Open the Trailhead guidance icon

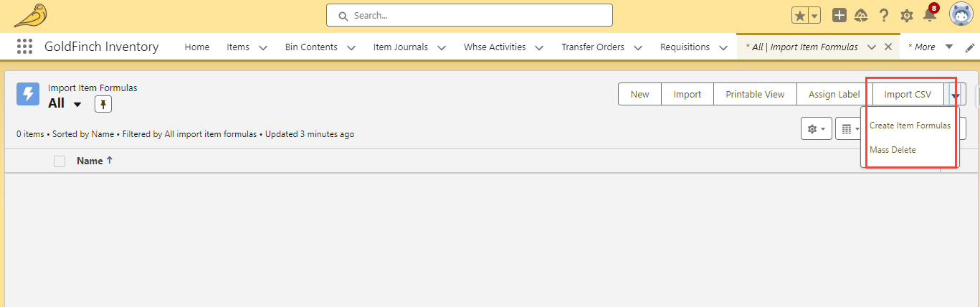[x=862, y=16]
